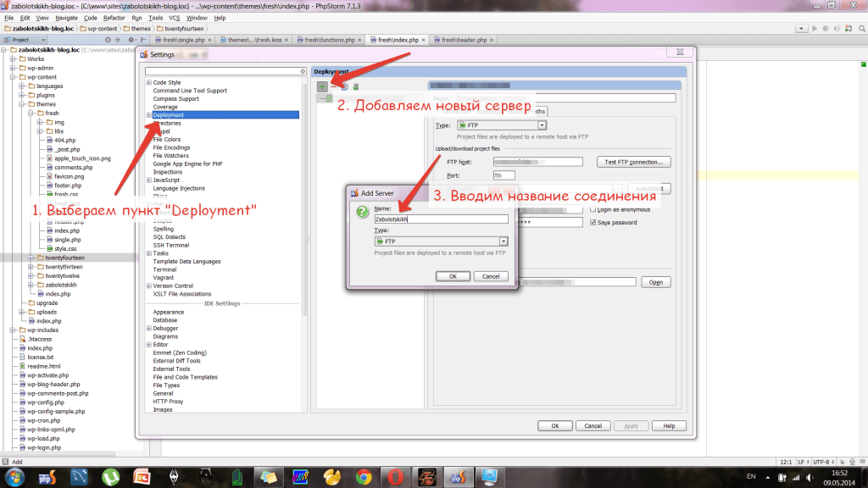Click the Help button in Settings dialog
The height and width of the screenshot is (488, 868).
669,426
